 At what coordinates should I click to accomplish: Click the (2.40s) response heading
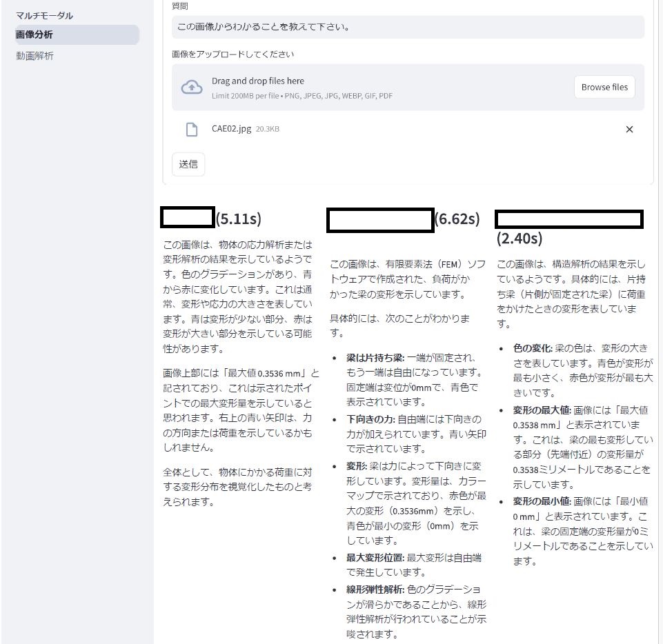(519, 239)
